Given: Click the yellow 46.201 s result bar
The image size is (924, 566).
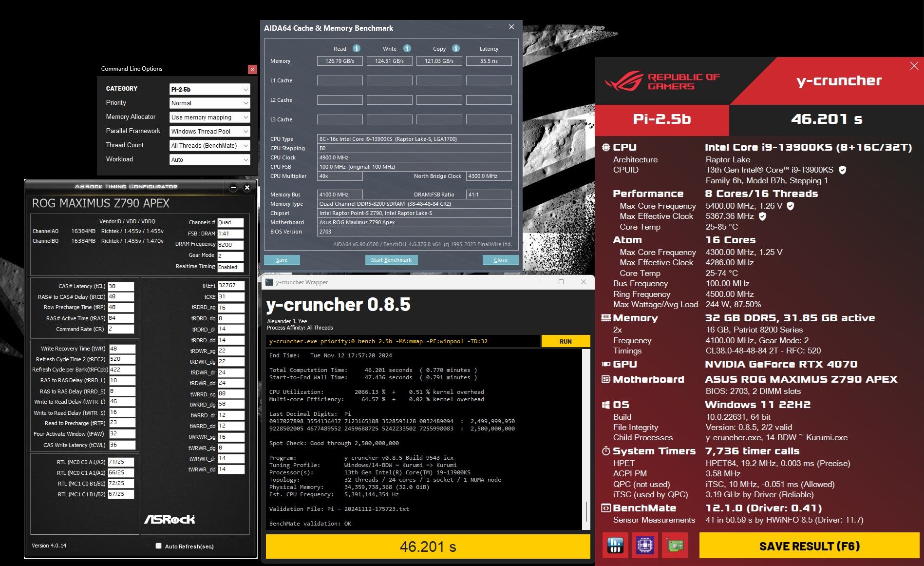Looking at the screenshot, I should [x=428, y=546].
